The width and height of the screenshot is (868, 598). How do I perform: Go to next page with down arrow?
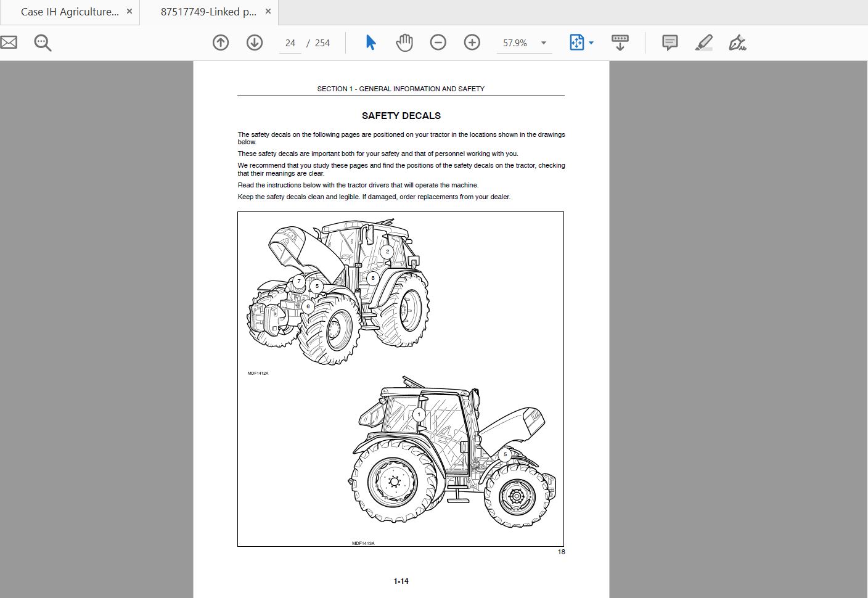coord(255,43)
